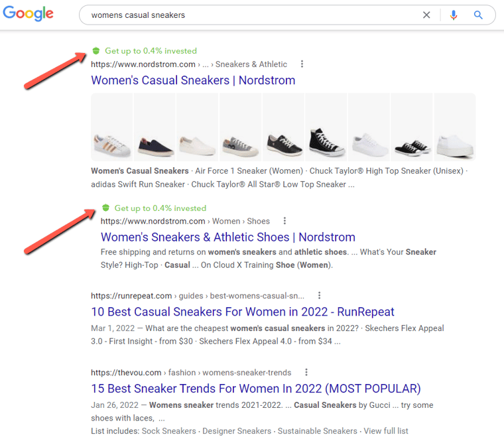Open 'Women's Casual Sneakers | Nordstrom' result
Viewport: 504px width, 443px height.
193,80
